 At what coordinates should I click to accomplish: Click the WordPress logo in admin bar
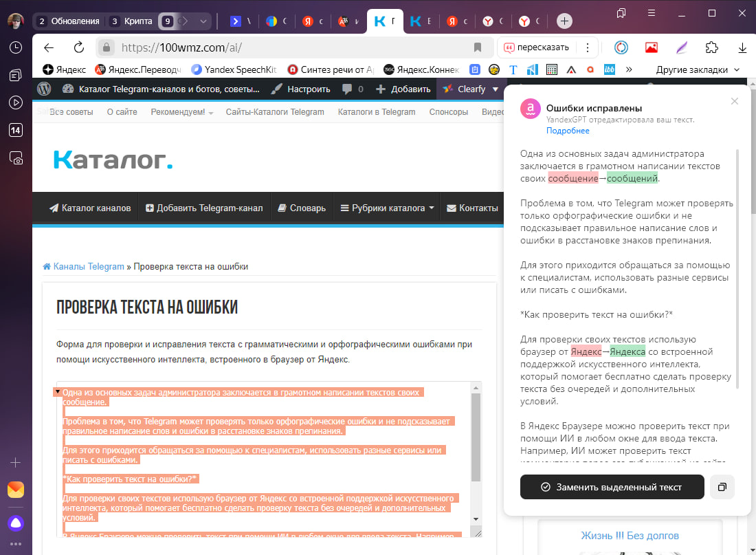tap(45, 89)
